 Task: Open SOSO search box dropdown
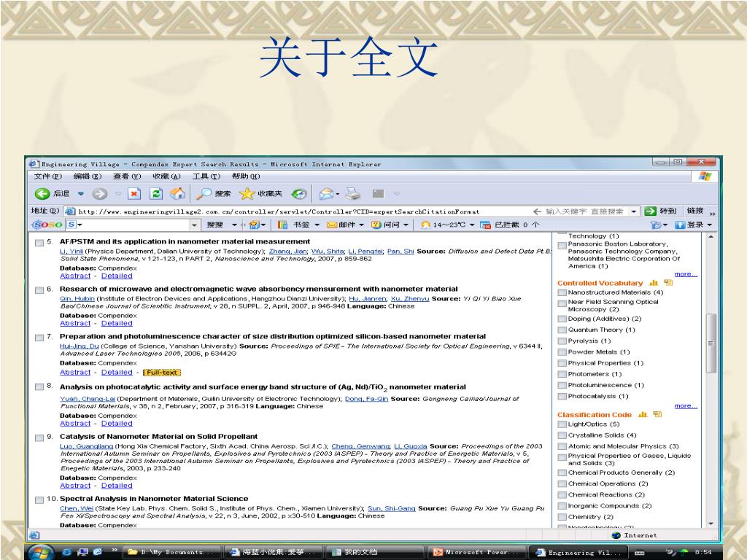coord(194,225)
